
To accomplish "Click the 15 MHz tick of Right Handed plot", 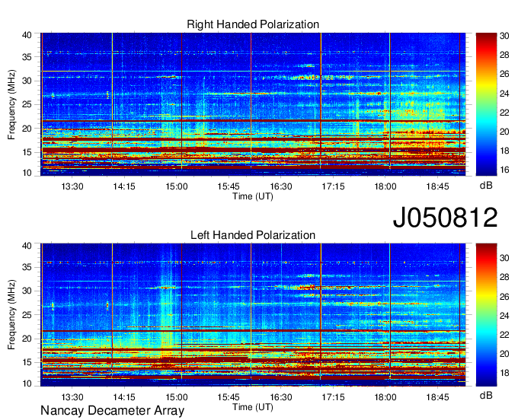I will [27, 152].
